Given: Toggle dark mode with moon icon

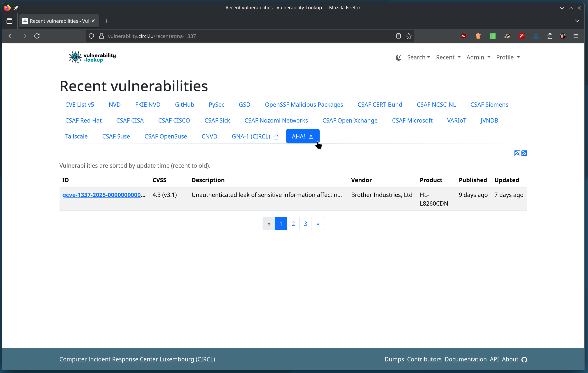Looking at the screenshot, I should 398,57.
